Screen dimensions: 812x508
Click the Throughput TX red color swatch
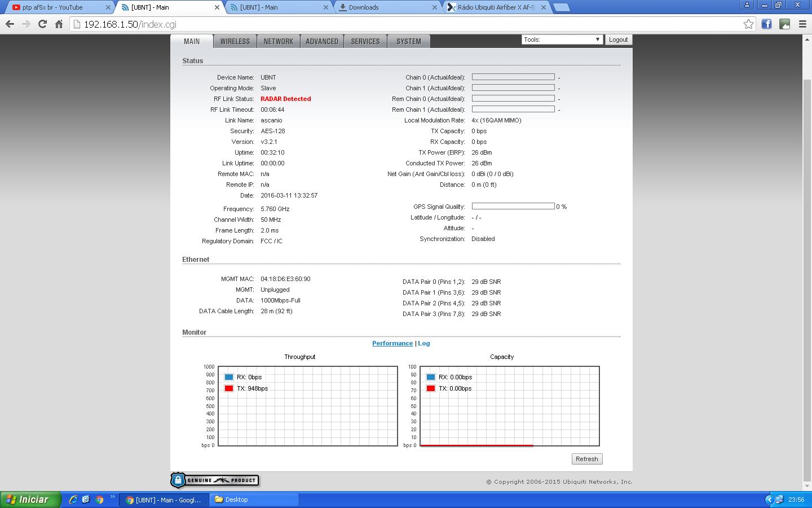pos(229,388)
